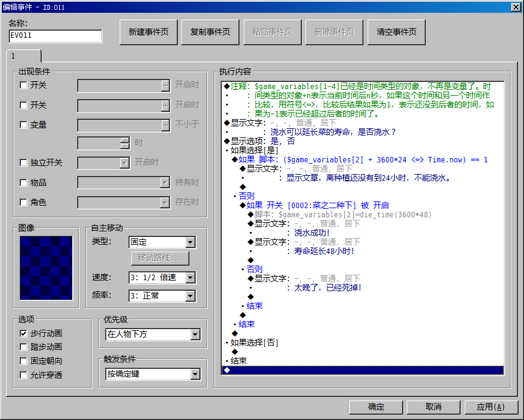Enable the 踏步动画 option

click(x=23, y=347)
